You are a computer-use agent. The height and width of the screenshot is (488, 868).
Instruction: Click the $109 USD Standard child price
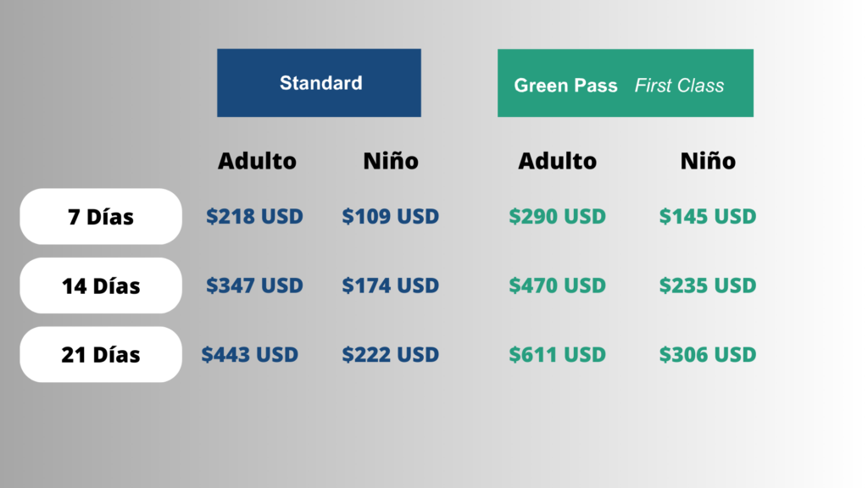click(x=391, y=217)
